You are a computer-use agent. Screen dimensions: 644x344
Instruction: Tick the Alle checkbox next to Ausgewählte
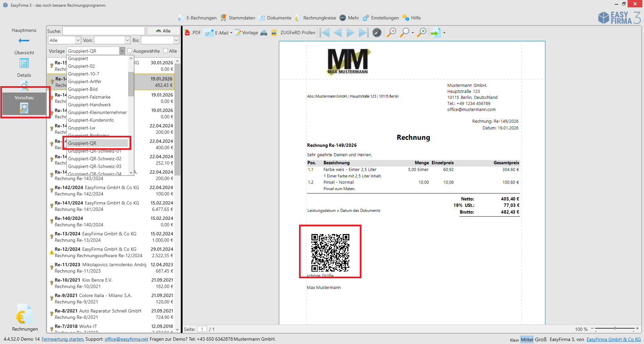[165, 51]
